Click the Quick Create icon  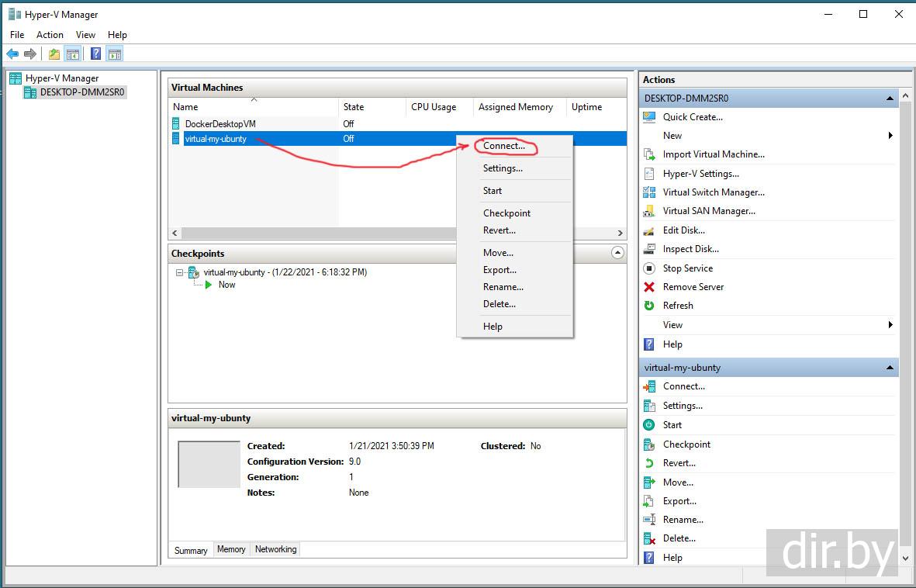649,117
